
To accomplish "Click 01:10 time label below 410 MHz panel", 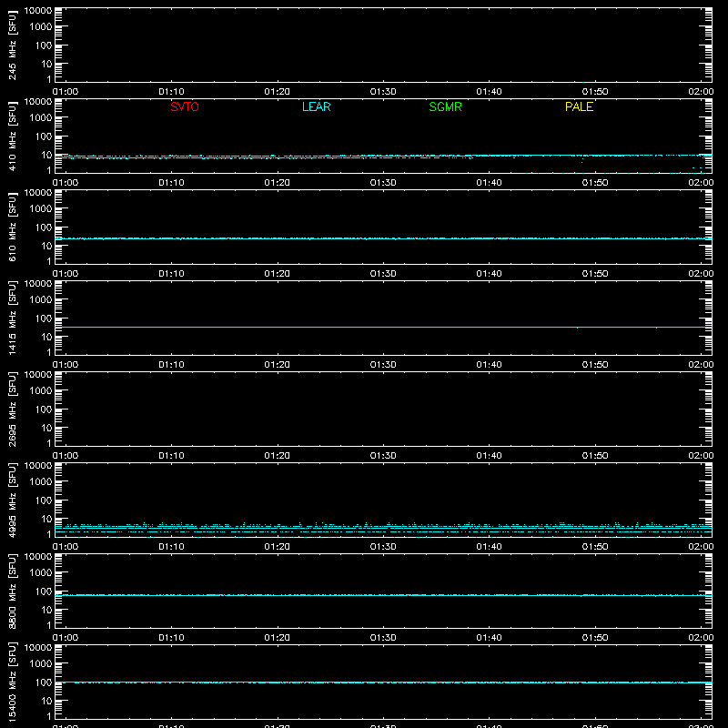I will click(171, 183).
